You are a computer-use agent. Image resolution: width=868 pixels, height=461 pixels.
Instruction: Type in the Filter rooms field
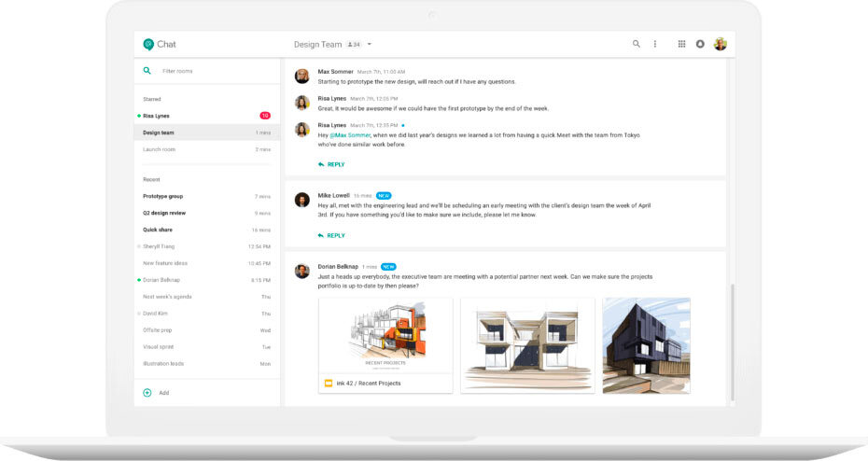pyautogui.click(x=207, y=71)
